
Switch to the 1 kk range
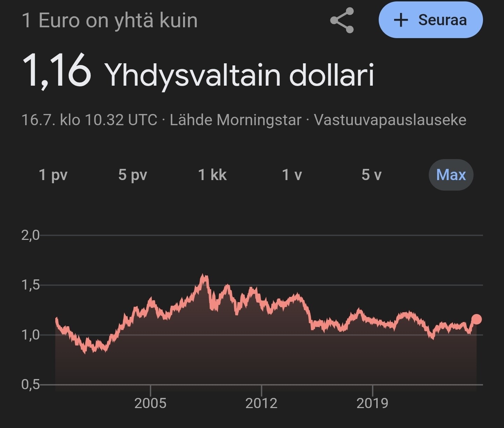pyautogui.click(x=212, y=174)
